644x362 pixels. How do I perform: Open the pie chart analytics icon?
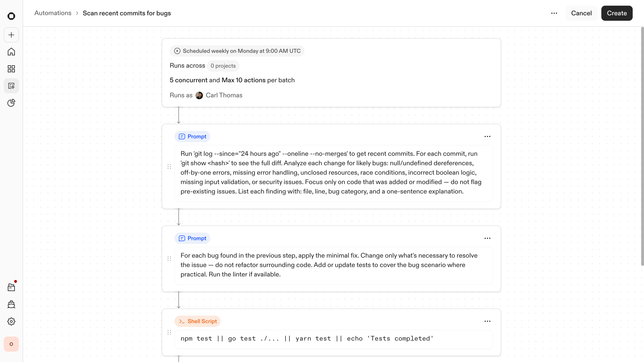(x=11, y=103)
